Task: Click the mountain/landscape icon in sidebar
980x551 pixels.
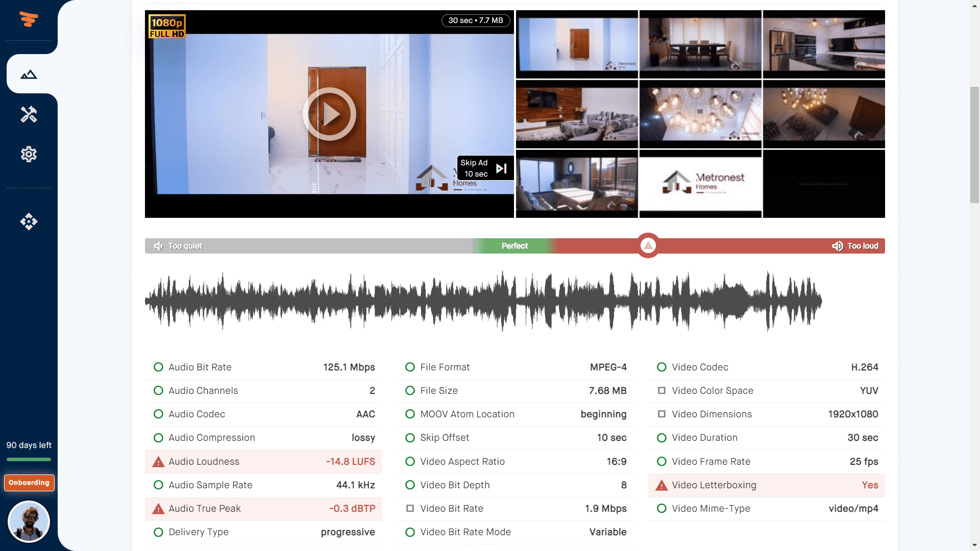Action: (x=28, y=73)
